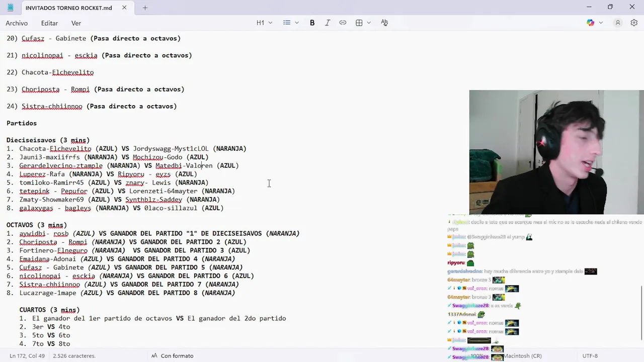644x362 pixels.
Task: Click the Macintosh (CR) line ending indicator
Action: coord(523,356)
